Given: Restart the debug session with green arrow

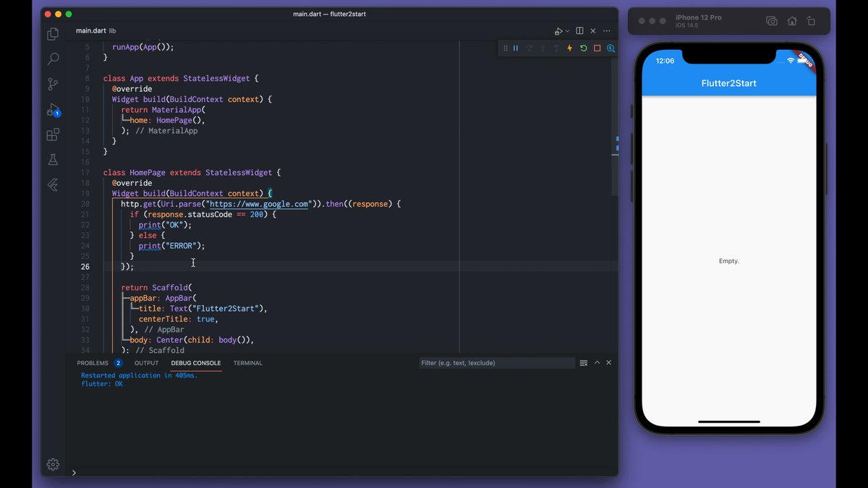Looking at the screenshot, I should click(584, 48).
